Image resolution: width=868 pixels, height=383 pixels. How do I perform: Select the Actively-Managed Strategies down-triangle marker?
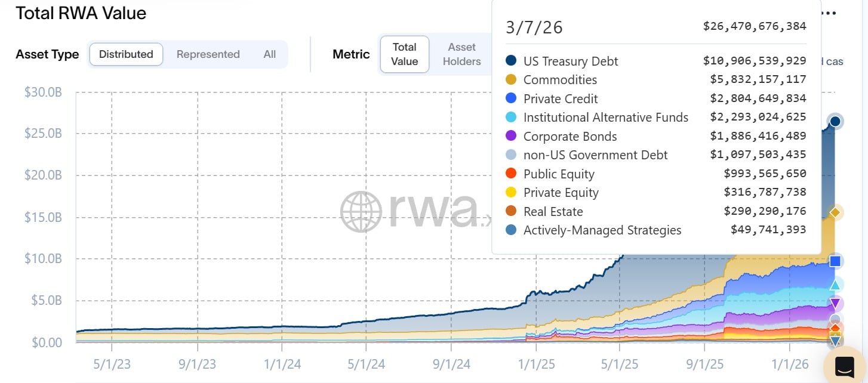(x=835, y=340)
